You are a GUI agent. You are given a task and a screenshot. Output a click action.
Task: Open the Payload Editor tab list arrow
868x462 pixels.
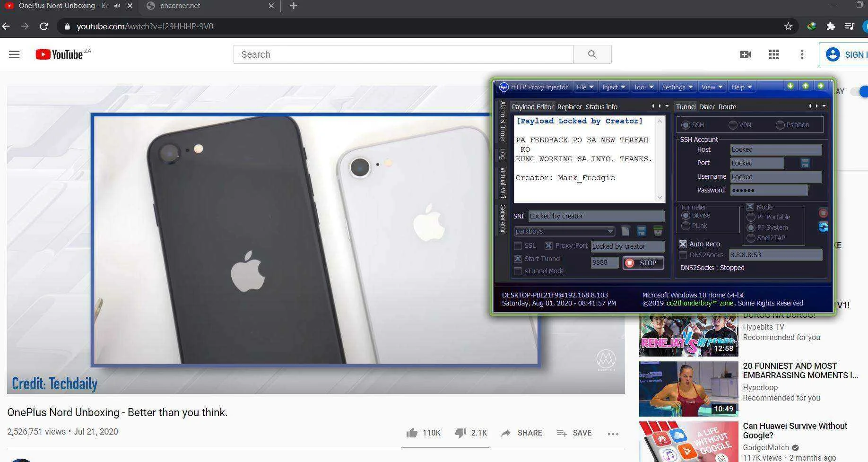(x=667, y=106)
